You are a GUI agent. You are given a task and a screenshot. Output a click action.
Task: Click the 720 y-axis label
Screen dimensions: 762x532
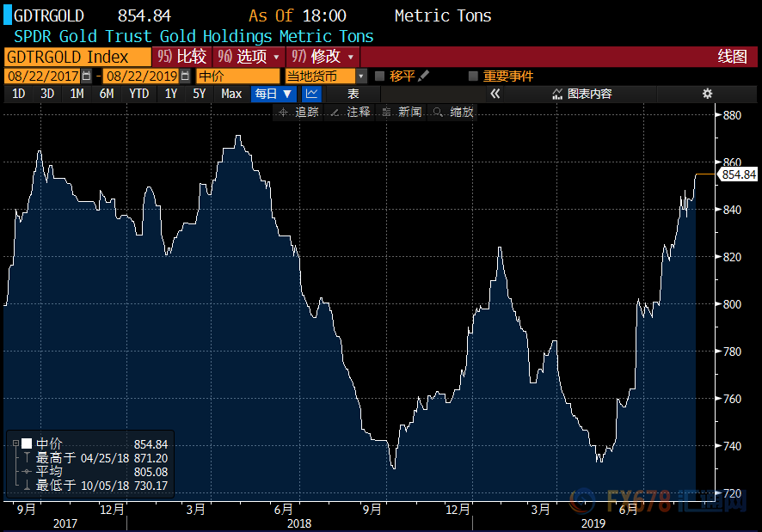pyautogui.click(x=732, y=493)
